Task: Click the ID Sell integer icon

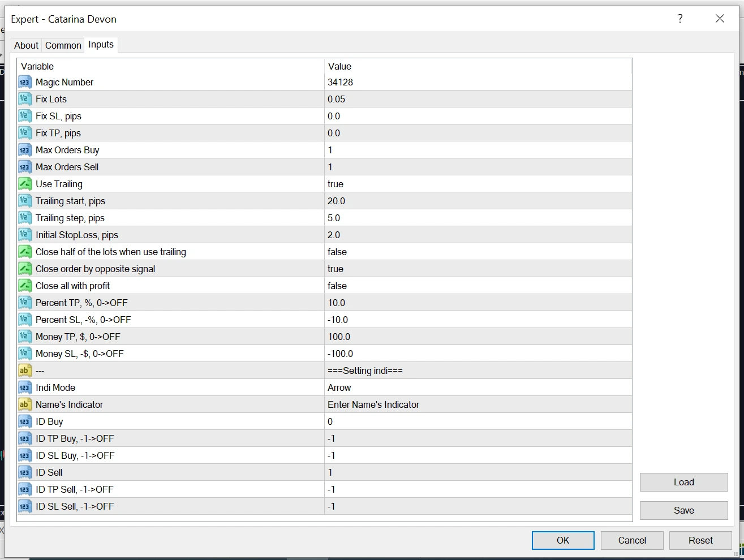Action: 24,472
